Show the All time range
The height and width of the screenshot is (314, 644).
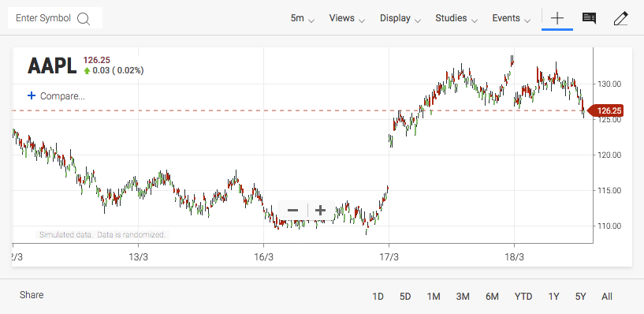click(607, 297)
